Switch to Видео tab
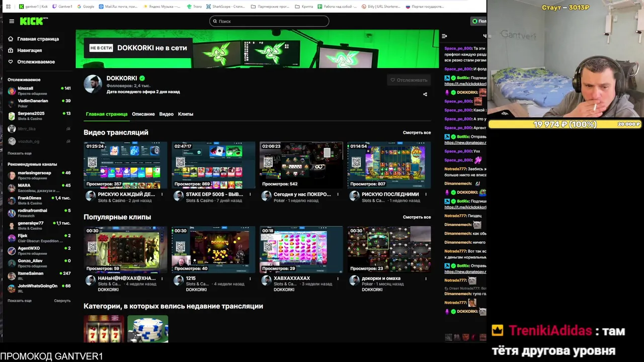 tap(167, 114)
